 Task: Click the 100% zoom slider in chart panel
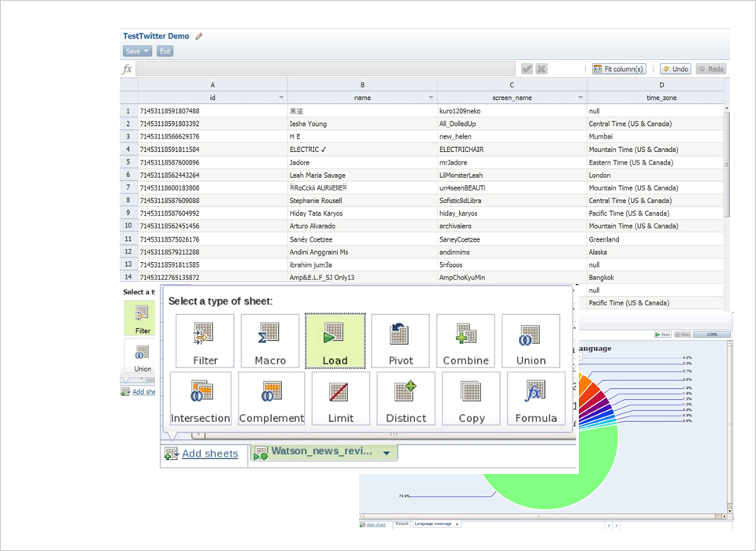(x=711, y=335)
